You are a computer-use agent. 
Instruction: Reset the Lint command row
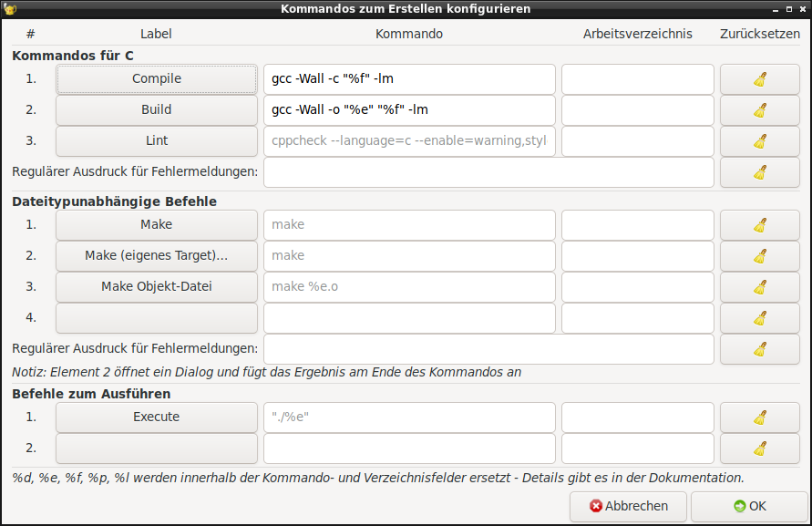click(760, 141)
